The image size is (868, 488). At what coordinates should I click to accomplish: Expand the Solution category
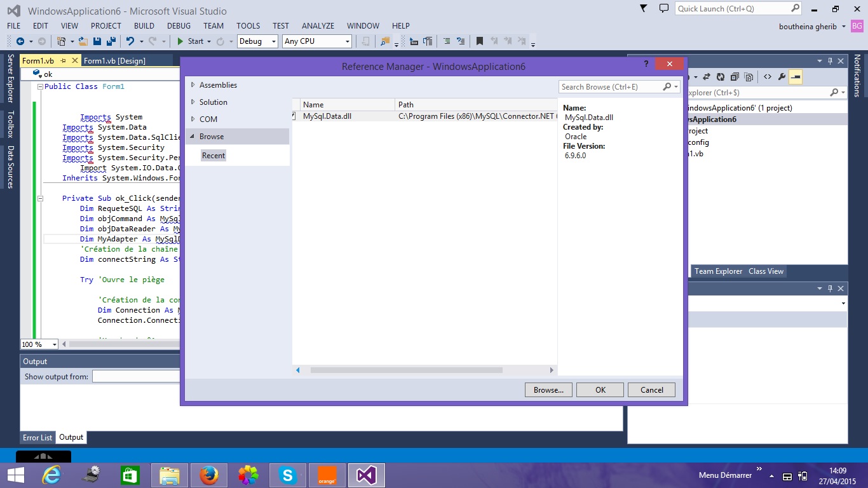[x=193, y=102]
